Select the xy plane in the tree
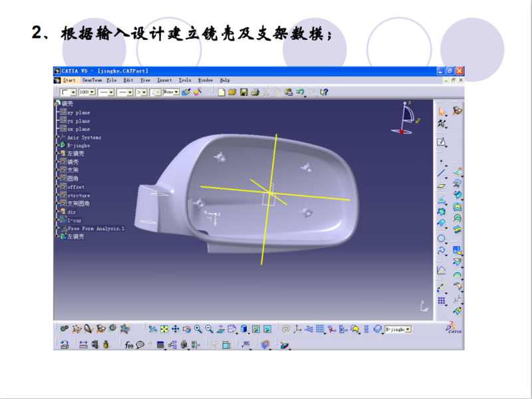532x399 pixels. click(78, 112)
